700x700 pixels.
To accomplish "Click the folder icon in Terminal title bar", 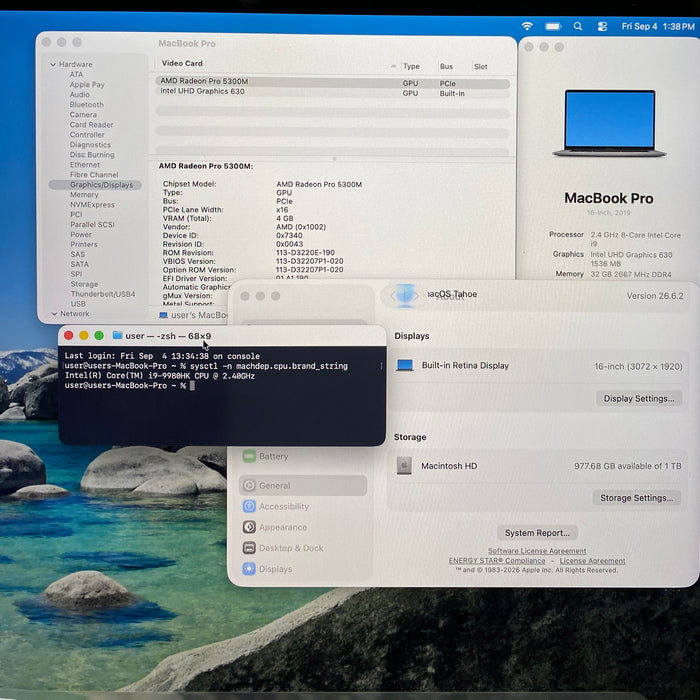I will (117, 335).
